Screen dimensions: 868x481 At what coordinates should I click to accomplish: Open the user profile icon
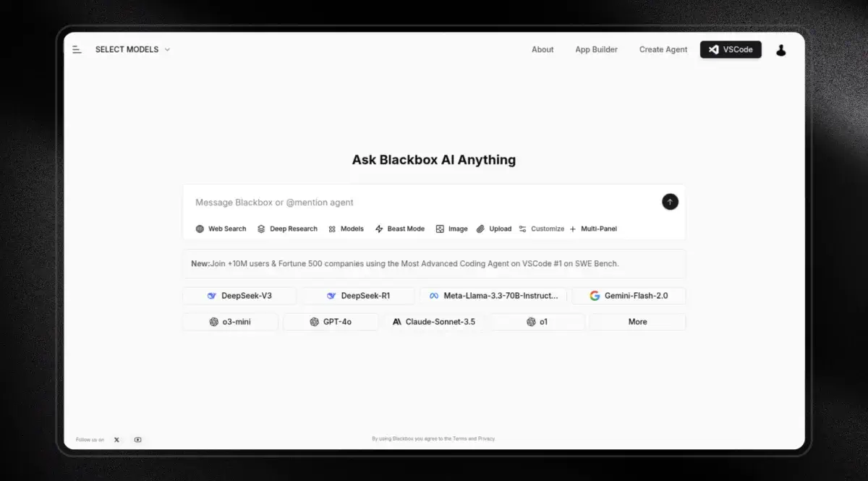point(780,50)
